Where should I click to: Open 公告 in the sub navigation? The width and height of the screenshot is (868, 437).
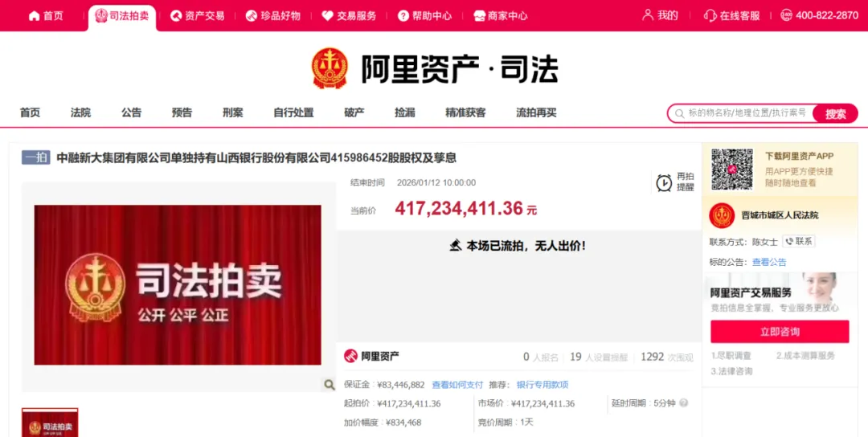coord(132,112)
